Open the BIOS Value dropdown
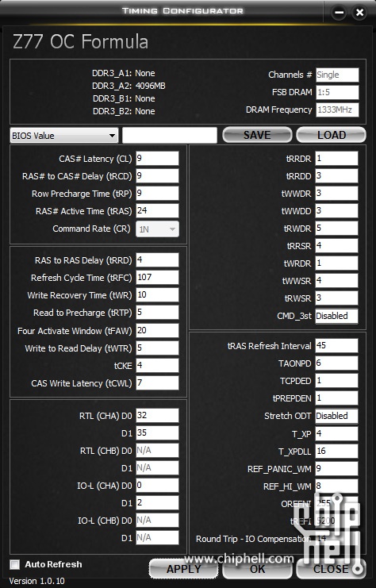 tap(64, 136)
